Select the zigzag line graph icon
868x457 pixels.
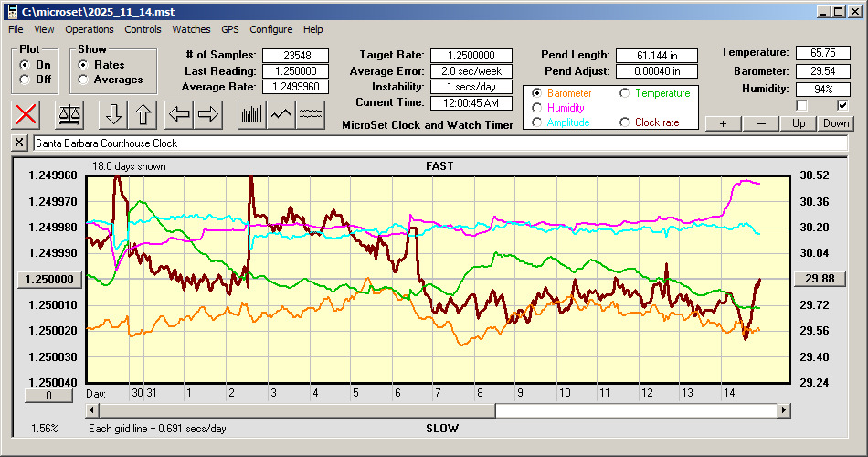point(281,114)
